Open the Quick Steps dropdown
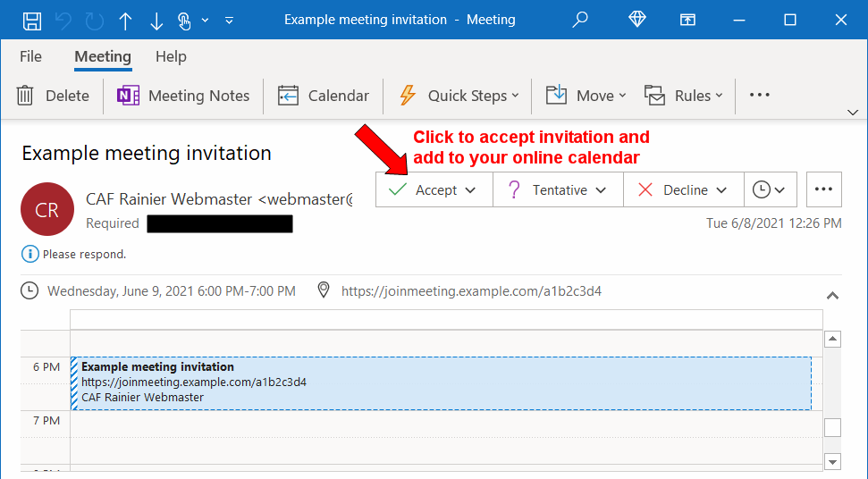The width and height of the screenshot is (868, 479). pyautogui.click(x=459, y=96)
